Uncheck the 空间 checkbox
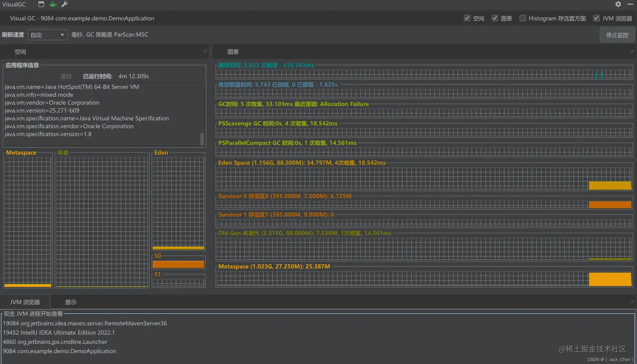 pyautogui.click(x=467, y=18)
